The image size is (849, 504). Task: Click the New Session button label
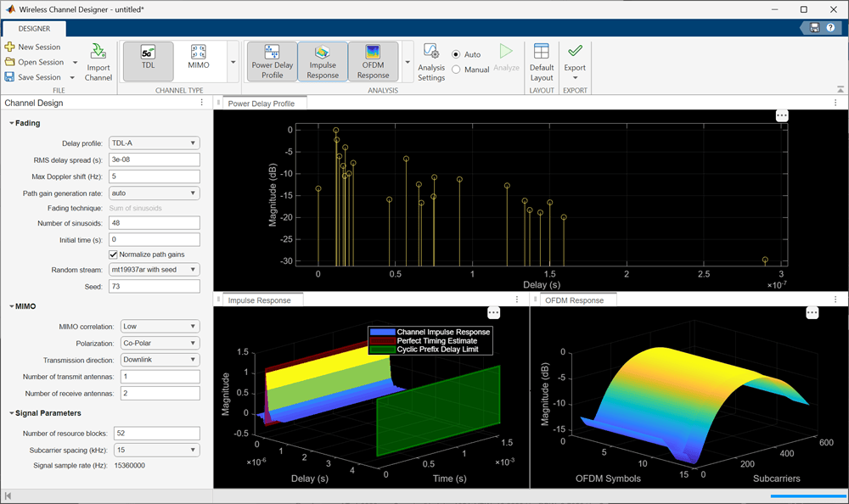coord(39,48)
